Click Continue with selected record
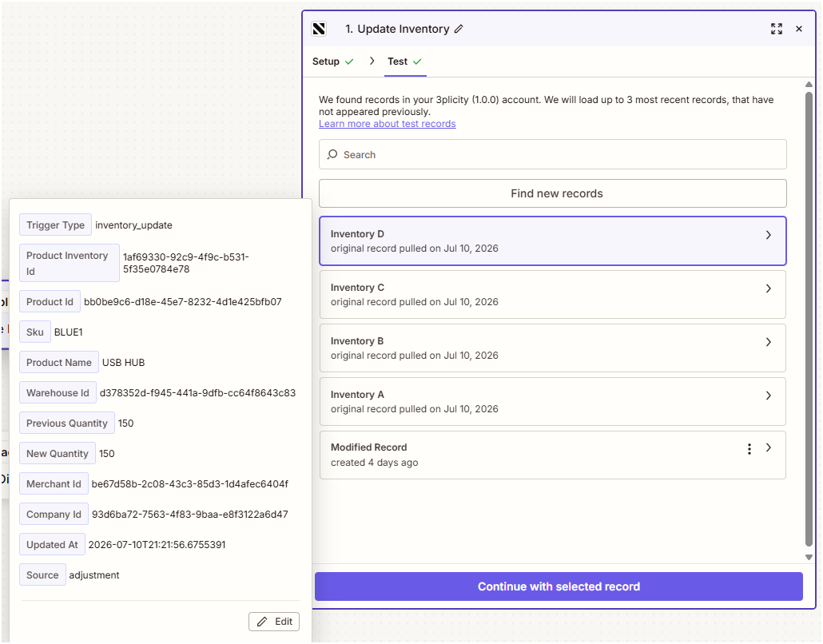This screenshot has width=823, height=644. (x=559, y=586)
